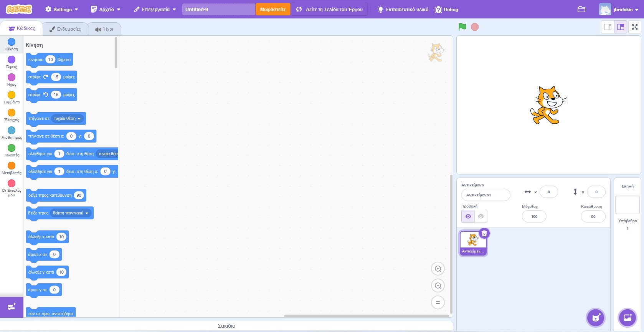Click the sprite x position field
Viewport: 644px width, 332px height.
point(549,192)
